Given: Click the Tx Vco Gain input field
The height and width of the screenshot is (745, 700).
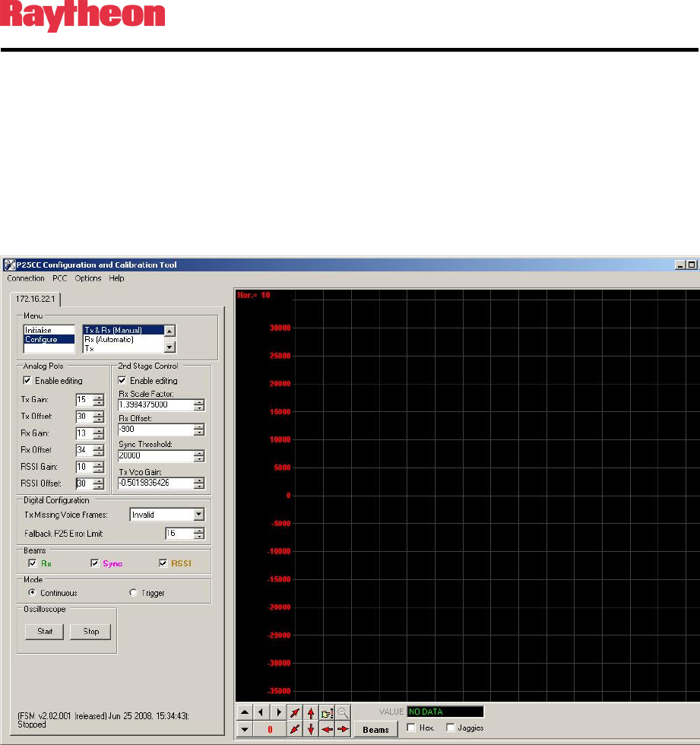Looking at the screenshot, I should tap(156, 483).
